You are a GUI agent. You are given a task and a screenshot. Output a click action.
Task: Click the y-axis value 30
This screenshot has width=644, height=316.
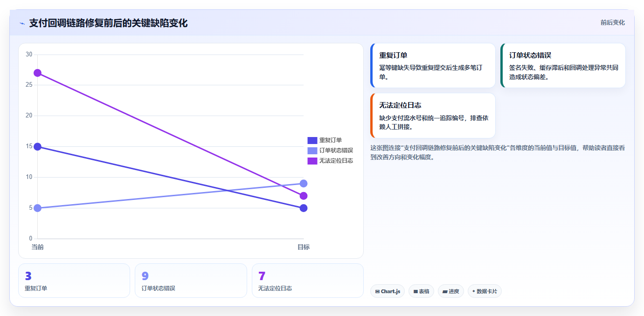(x=29, y=55)
